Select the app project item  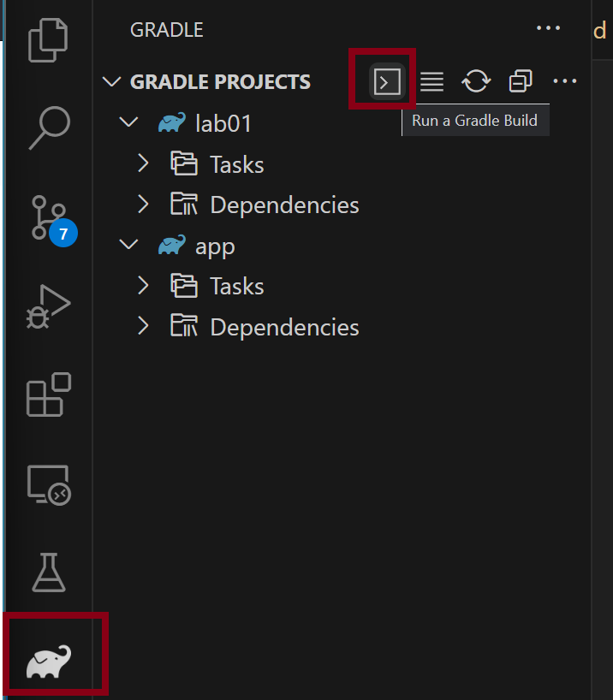pos(215,246)
